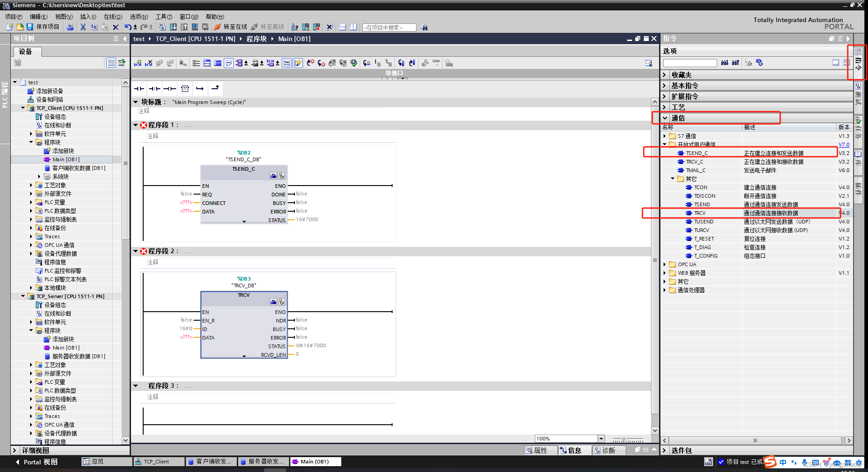Click the open branch icon
The height and width of the screenshot is (472, 868).
200,89
